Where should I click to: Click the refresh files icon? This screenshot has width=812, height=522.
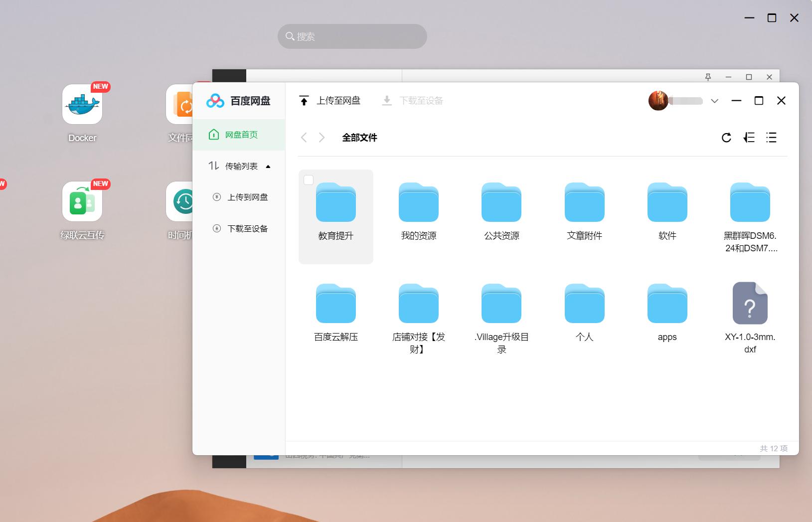click(x=726, y=138)
